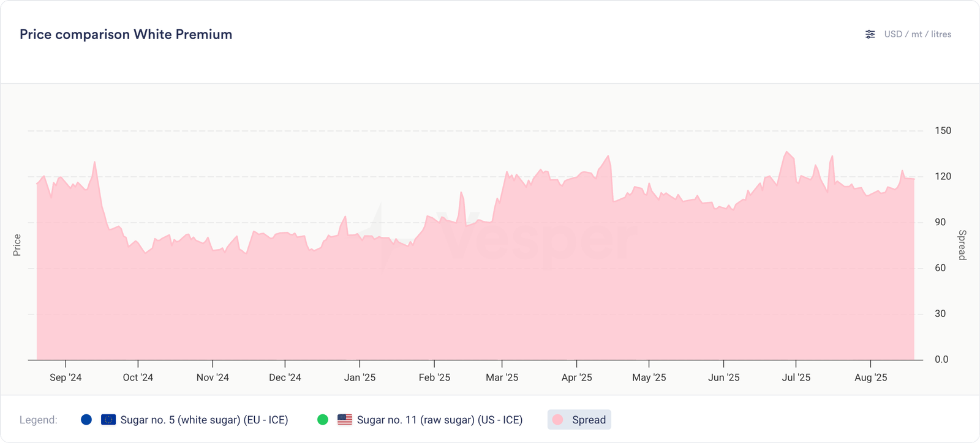980x443 pixels.
Task: Toggle the Sugar no. 11 (raw sugar) series
Action: click(x=439, y=420)
